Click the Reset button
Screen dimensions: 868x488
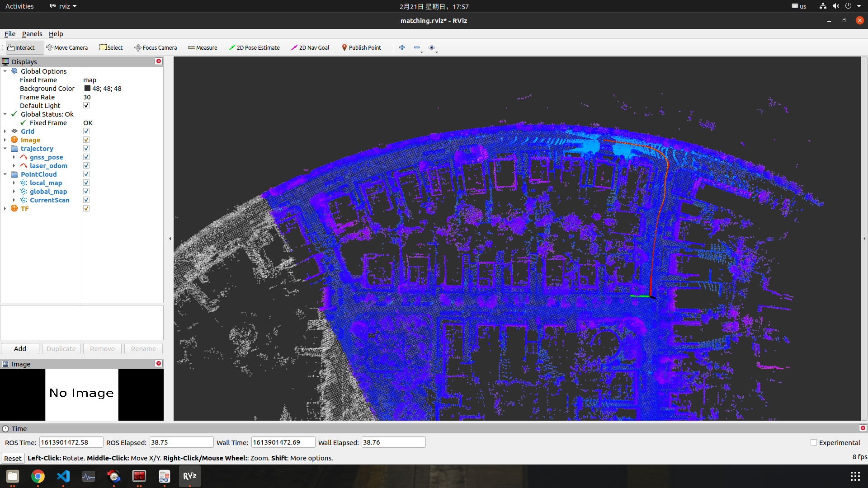pos(13,458)
